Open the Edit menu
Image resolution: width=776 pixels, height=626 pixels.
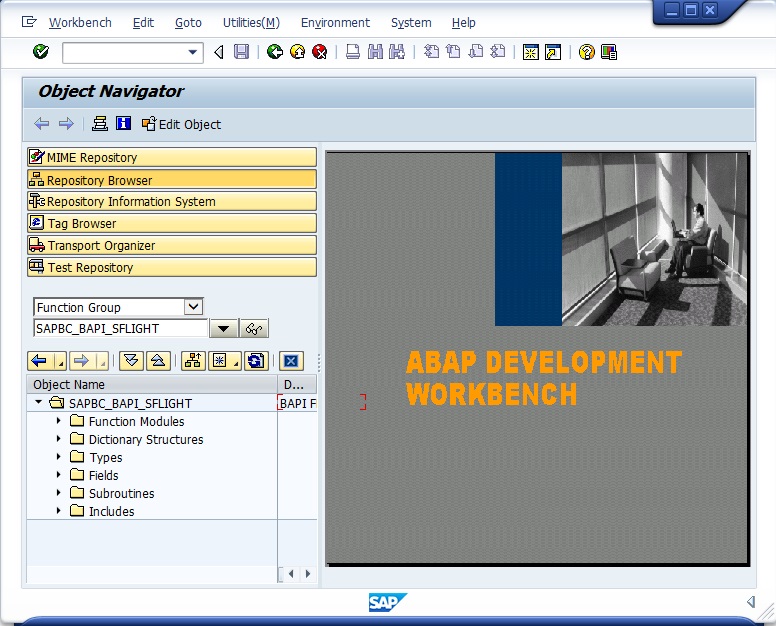143,23
